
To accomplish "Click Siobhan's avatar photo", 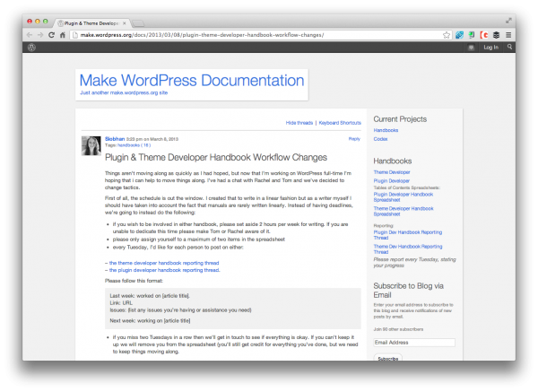I will (x=91, y=146).
